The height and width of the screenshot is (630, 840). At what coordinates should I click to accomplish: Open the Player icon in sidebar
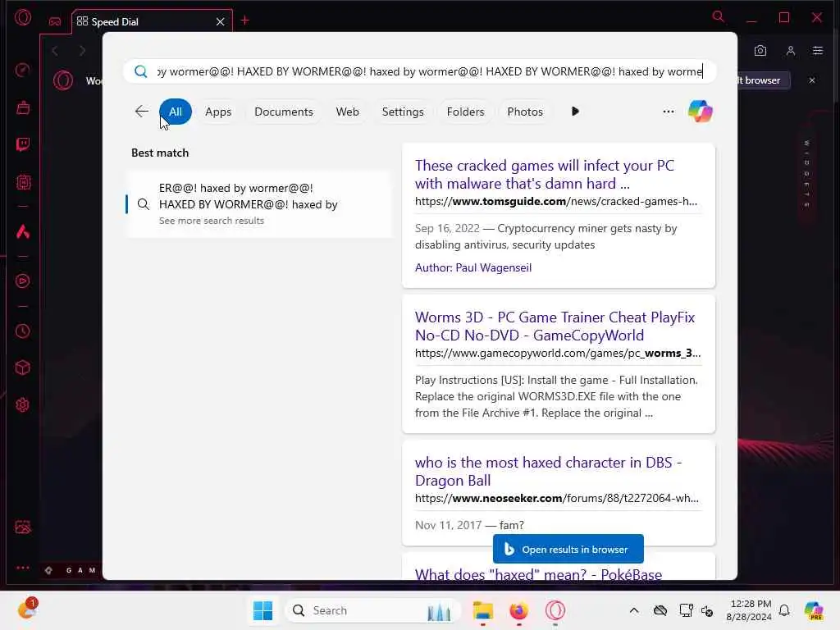coord(22,281)
